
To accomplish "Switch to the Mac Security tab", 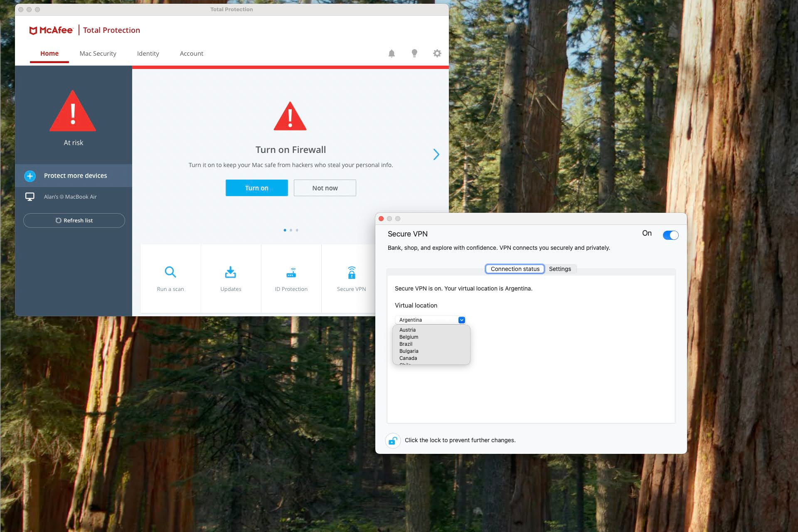I will tap(97, 54).
